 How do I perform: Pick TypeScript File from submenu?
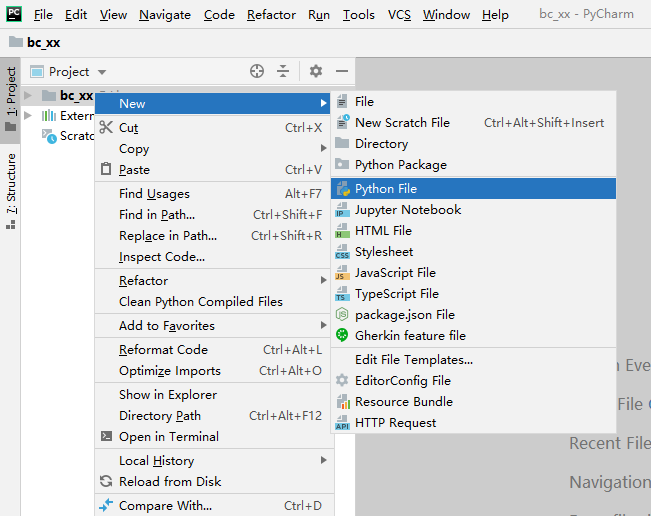pyautogui.click(x=396, y=294)
